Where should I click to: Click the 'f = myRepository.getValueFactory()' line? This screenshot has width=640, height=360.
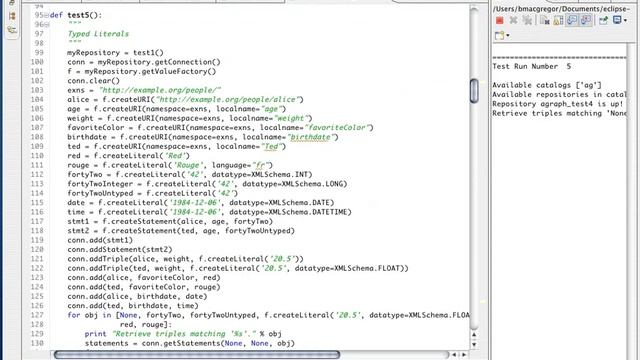coord(142,71)
